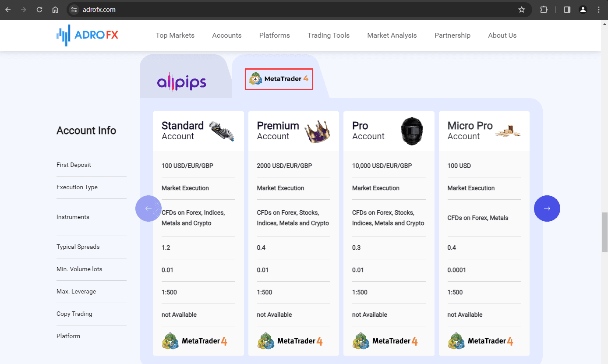Click the Typical Spreads row label
Image resolution: width=608 pixels, height=364 pixels.
click(78, 247)
